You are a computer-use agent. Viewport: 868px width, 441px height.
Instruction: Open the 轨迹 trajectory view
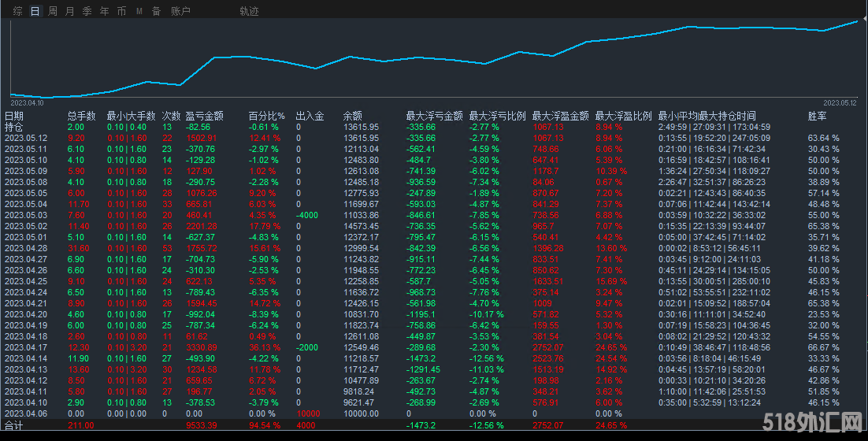tap(249, 12)
